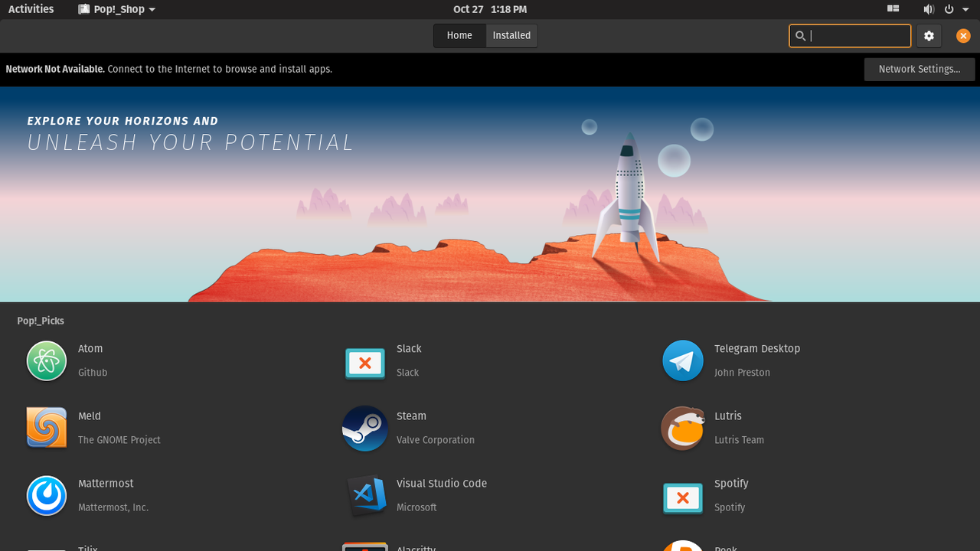Select the "Mattermost" app title

click(106, 484)
